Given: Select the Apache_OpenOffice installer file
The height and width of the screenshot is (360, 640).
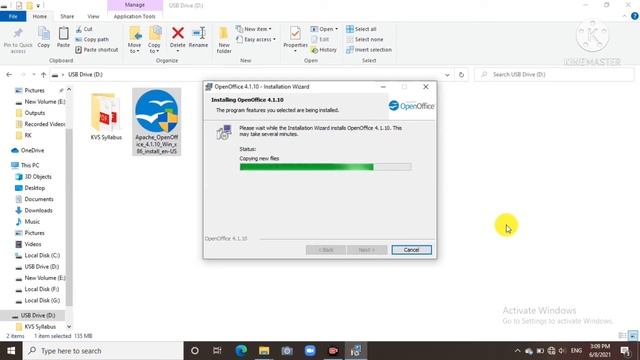Looking at the screenshot, I should pos(157,122).
